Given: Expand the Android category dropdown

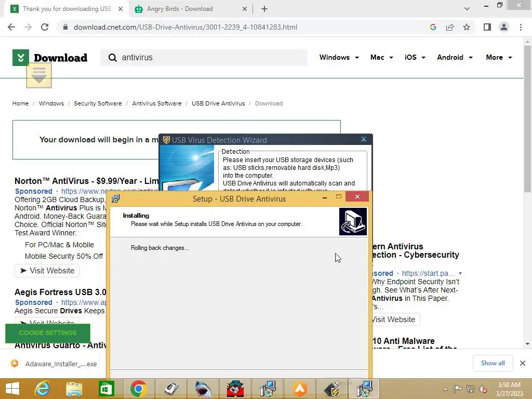Looking at the screenshot, I should (455, 57).
